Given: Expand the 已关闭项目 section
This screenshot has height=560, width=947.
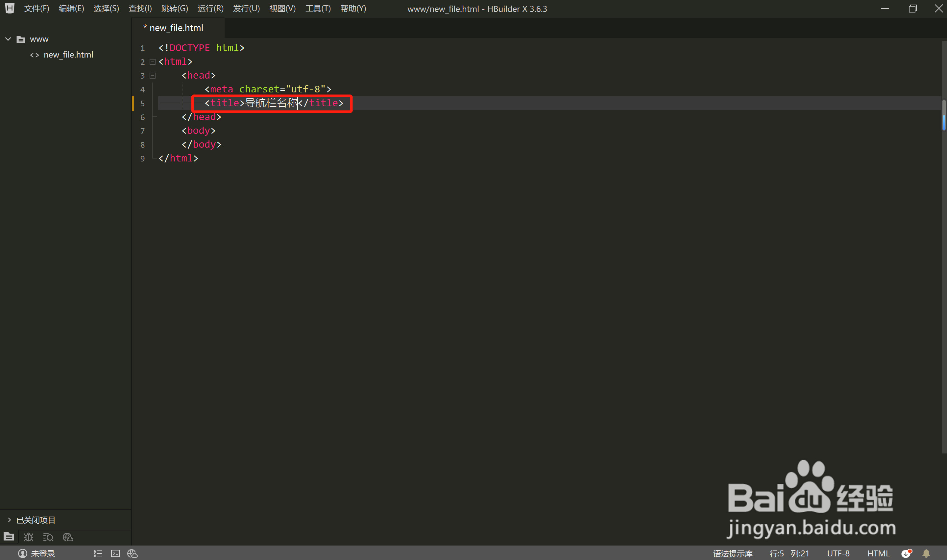Looking at the screenshot, I should coord(10,520).
